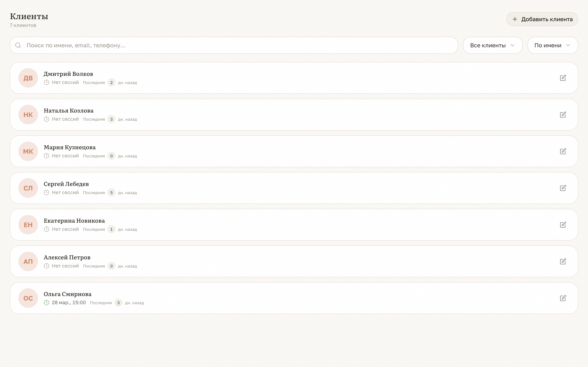The width and height of the screenshot is (588, 367).
Task: Open the Алексей Петров client name
Action: click(x=67, y=257)
